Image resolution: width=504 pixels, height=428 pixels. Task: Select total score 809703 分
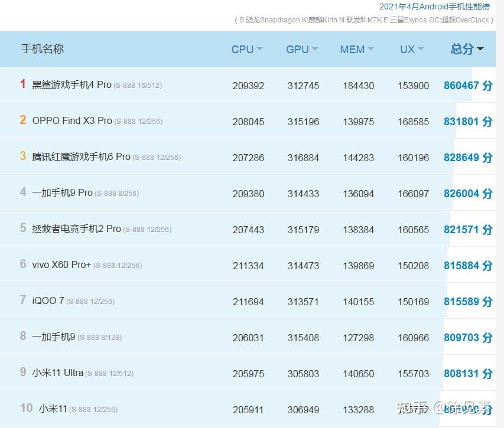click(x=468, y=338)
